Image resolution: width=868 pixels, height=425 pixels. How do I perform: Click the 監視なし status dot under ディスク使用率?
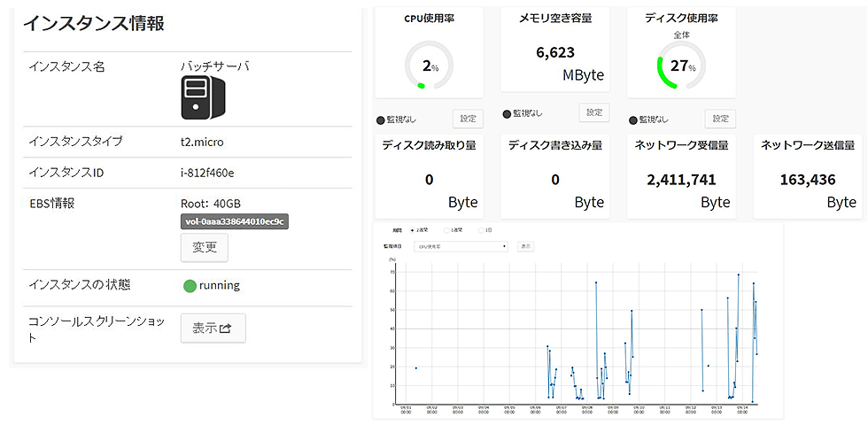(x=633, y=120)
